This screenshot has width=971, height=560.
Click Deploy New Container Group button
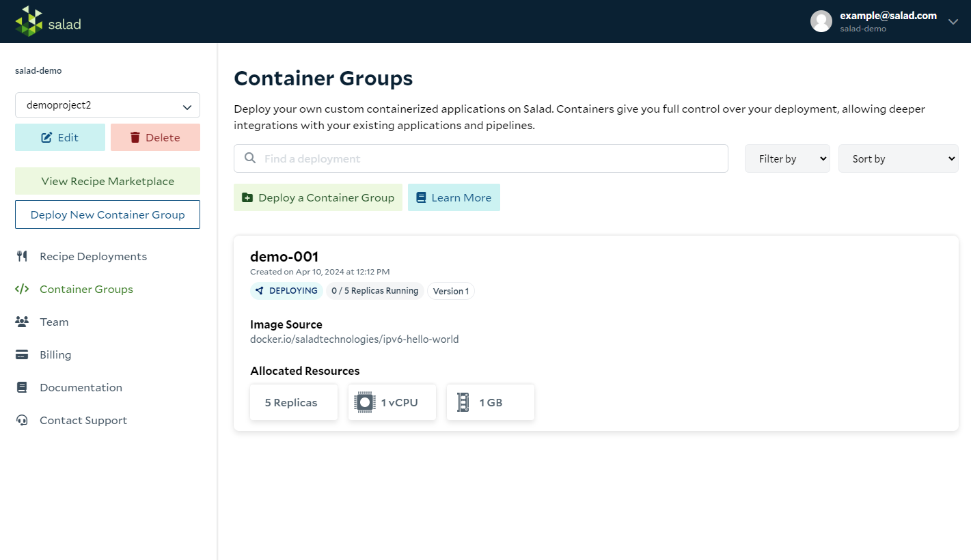[107, 214]
